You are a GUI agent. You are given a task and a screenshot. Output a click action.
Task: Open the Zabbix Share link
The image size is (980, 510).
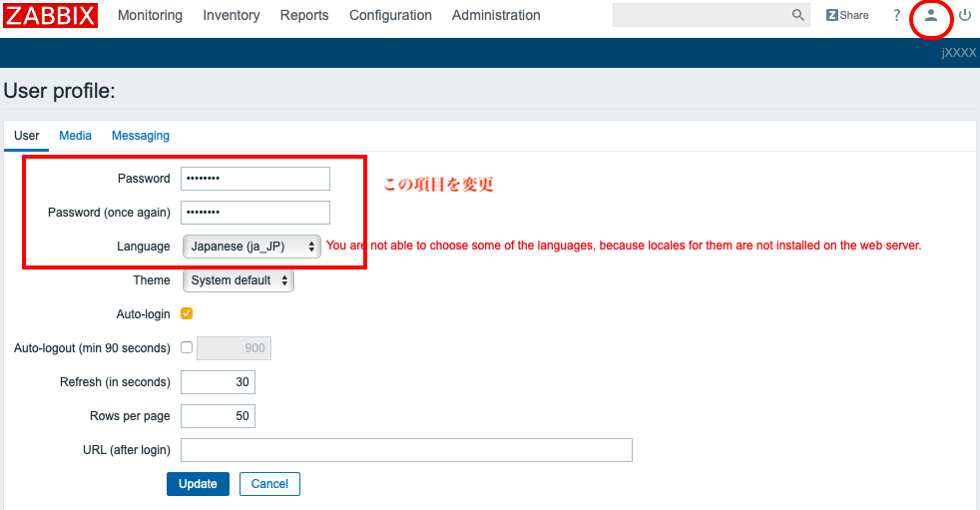(x=847, y=15)
